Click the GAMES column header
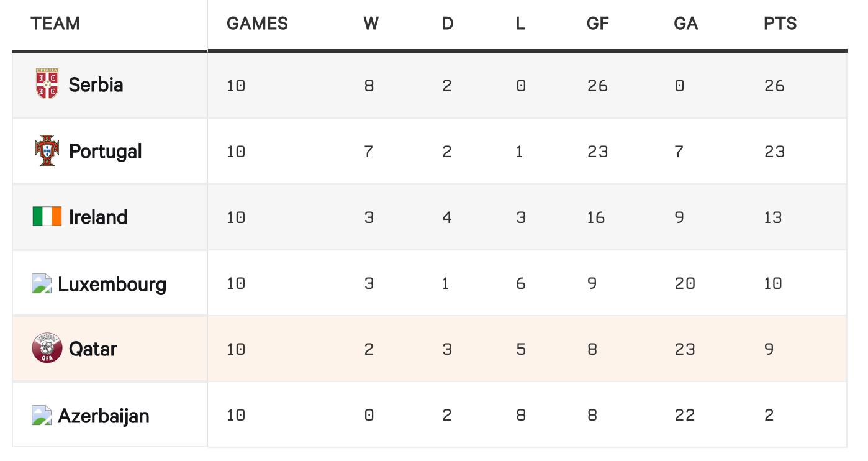Image resolution: width=868 pixels, height=461 pixels. point(257,24)
